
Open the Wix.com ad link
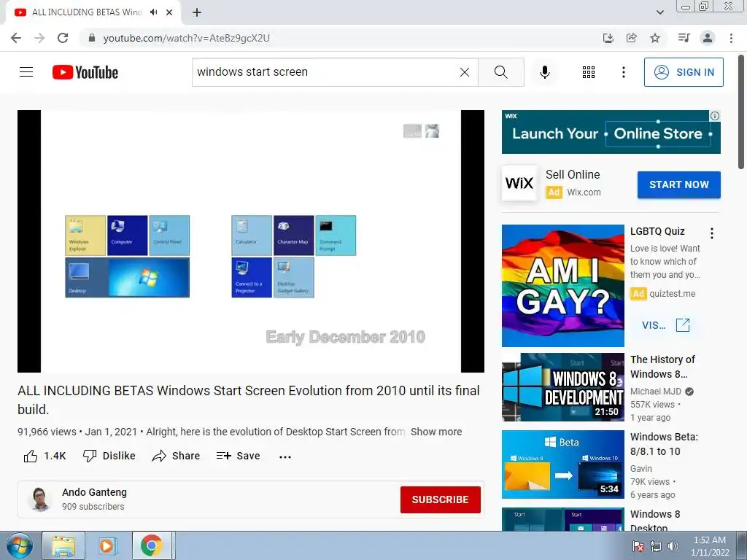[584, 192]
